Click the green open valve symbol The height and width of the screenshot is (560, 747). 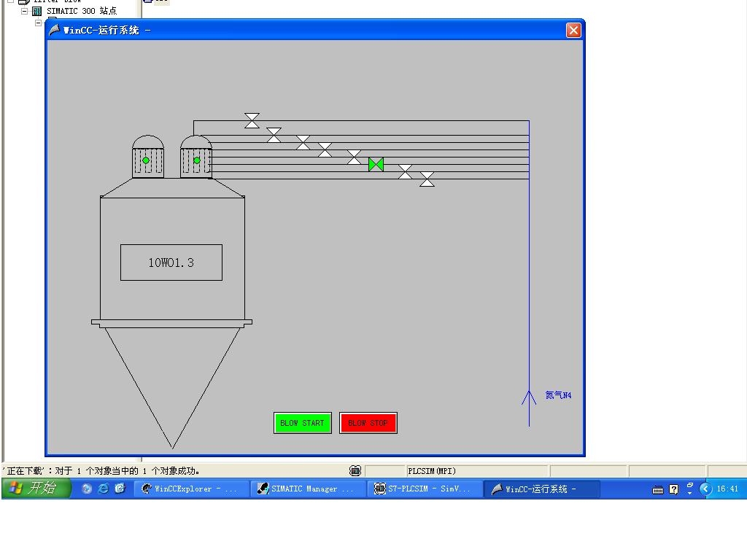[x=376, y=165]
